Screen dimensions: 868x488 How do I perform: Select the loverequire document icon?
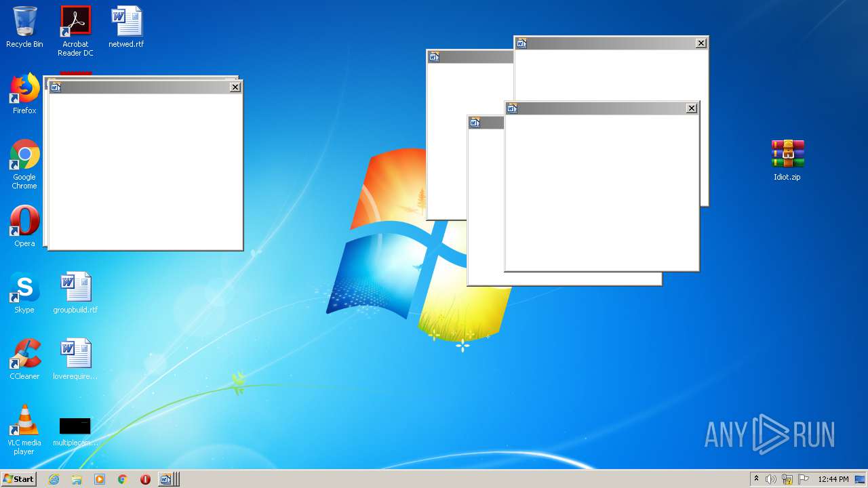[75, 359]
